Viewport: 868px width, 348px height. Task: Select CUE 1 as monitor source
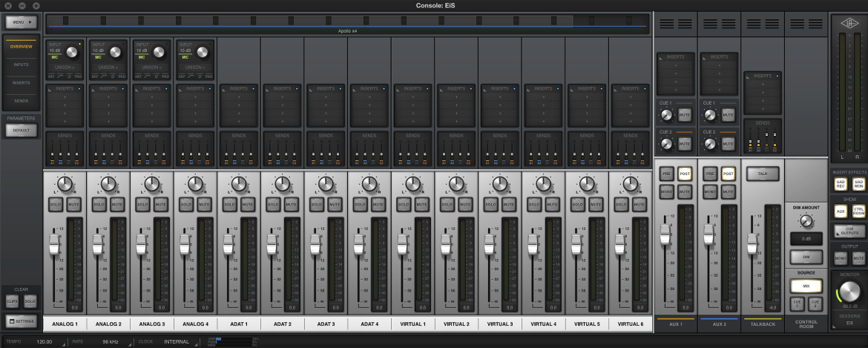coord(797,303)
